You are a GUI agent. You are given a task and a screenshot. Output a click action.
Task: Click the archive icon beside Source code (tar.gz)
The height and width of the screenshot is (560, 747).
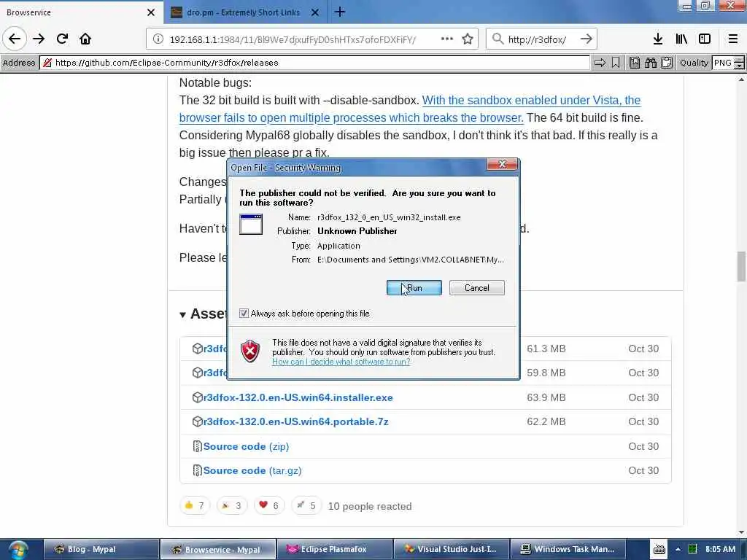click(x=197, y=470)
